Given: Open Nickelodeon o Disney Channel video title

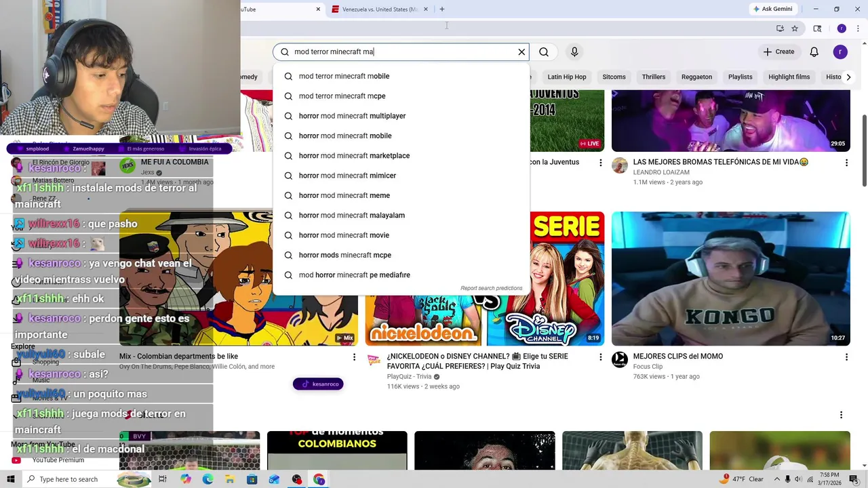Looking at the screenshot, I should (x=477, y=361).
